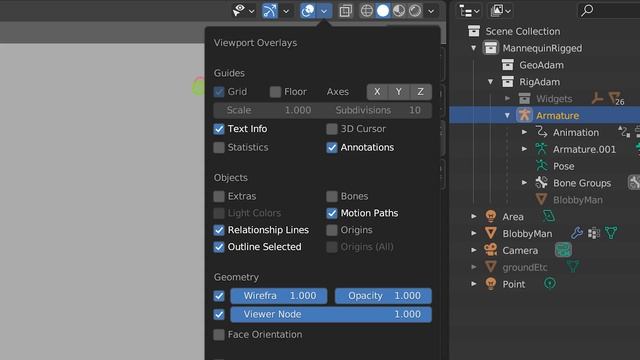Click the BlobbyMan vertex groups icon
The image size is (640, 360).
point(594,233)
